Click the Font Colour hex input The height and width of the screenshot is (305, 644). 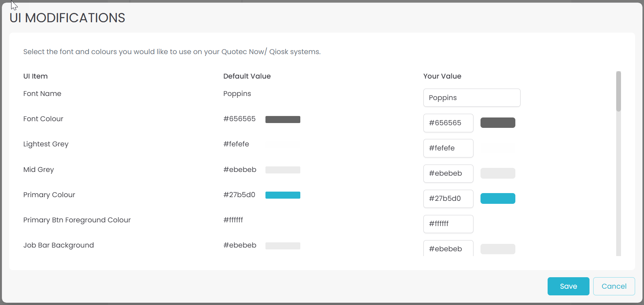448,123
